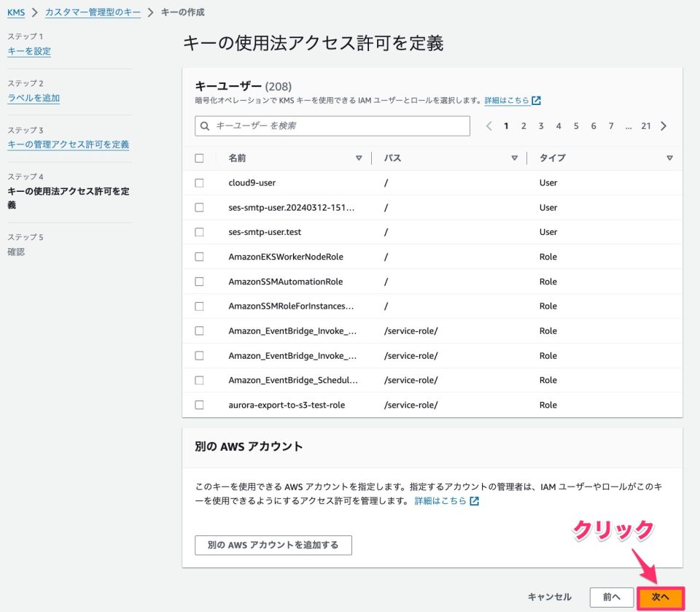Screen dimensions: 700x612
Task: Click the キャンセル button
Action: click(x=548, y=596)
